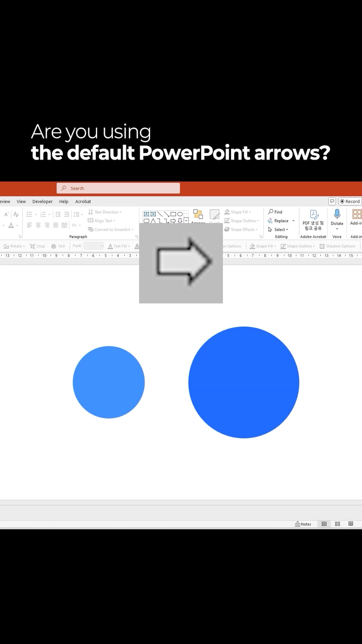Select the line arrow shape
Screen dimensions: 362x644
pos(167,214)
